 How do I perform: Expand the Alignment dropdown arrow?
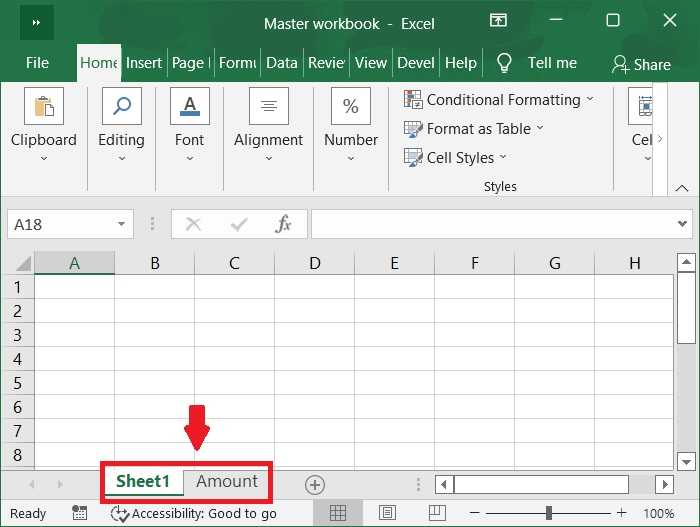(269, 159)
